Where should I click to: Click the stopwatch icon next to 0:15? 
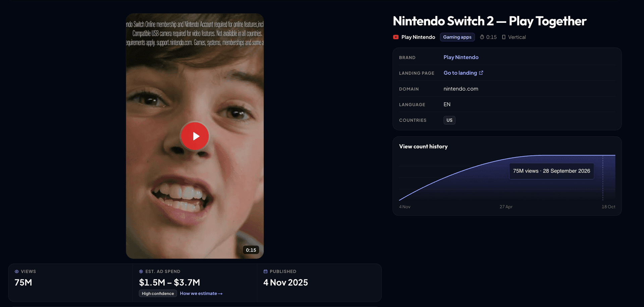click(x=482, y=37)
